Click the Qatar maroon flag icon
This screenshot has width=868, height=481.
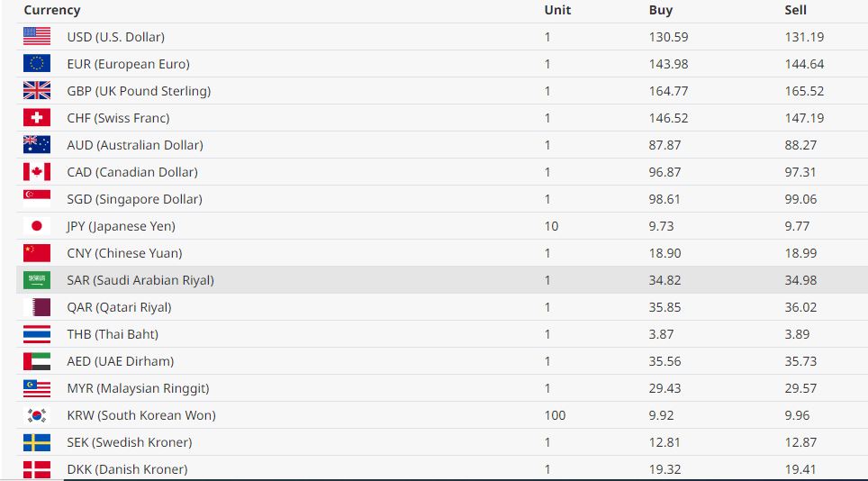coord(37,307)
